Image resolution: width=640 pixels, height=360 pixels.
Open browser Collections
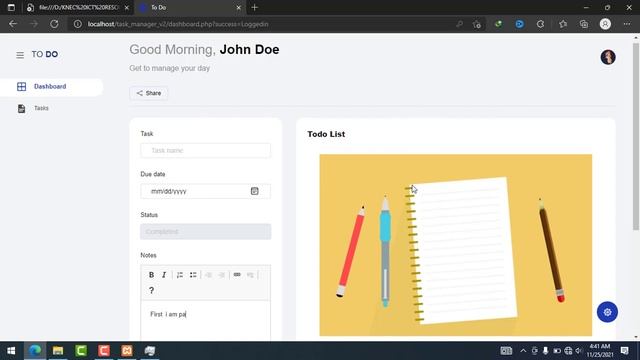tap(584, 24)
